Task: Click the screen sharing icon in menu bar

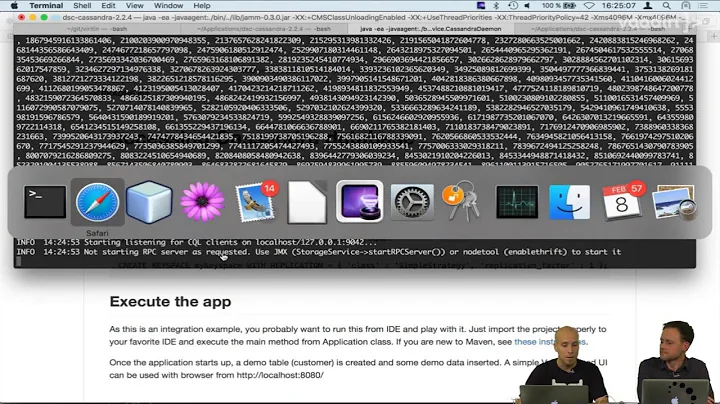Action: [481, 6]
